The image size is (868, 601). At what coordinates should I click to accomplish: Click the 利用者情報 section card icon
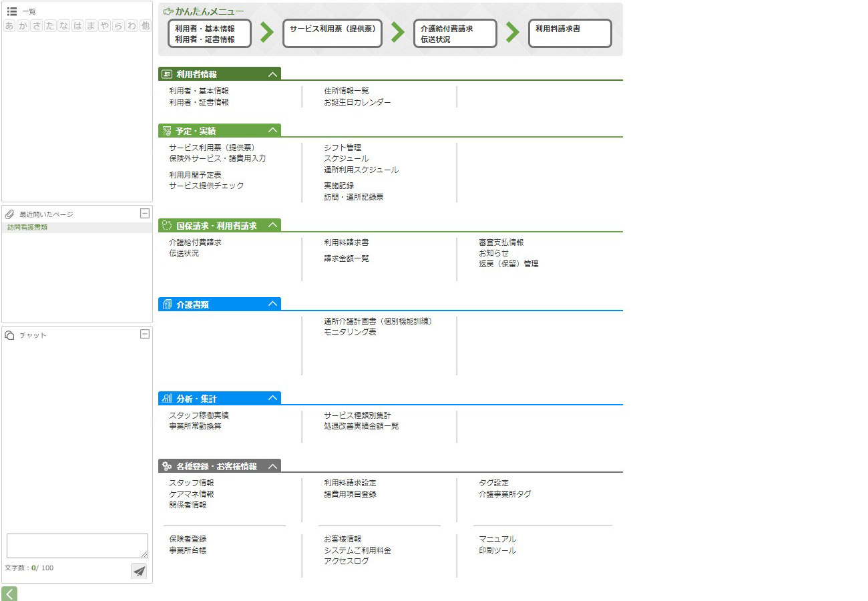tap(167, 74)
